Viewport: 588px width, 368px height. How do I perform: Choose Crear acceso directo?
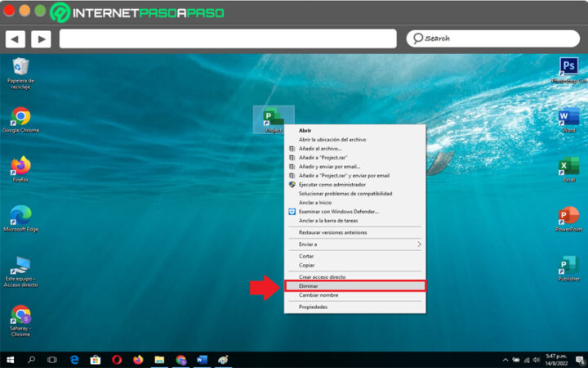tap(354, 276)
